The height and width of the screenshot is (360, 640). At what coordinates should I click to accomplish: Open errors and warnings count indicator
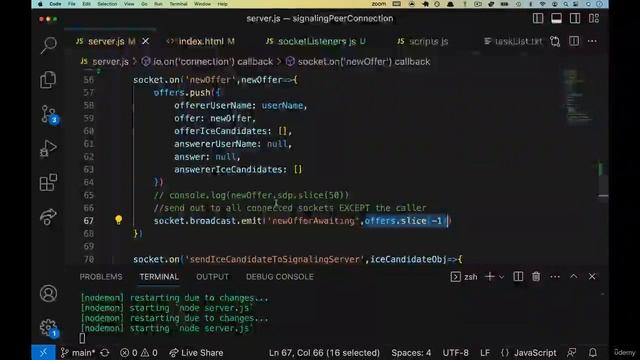point(139,353)
